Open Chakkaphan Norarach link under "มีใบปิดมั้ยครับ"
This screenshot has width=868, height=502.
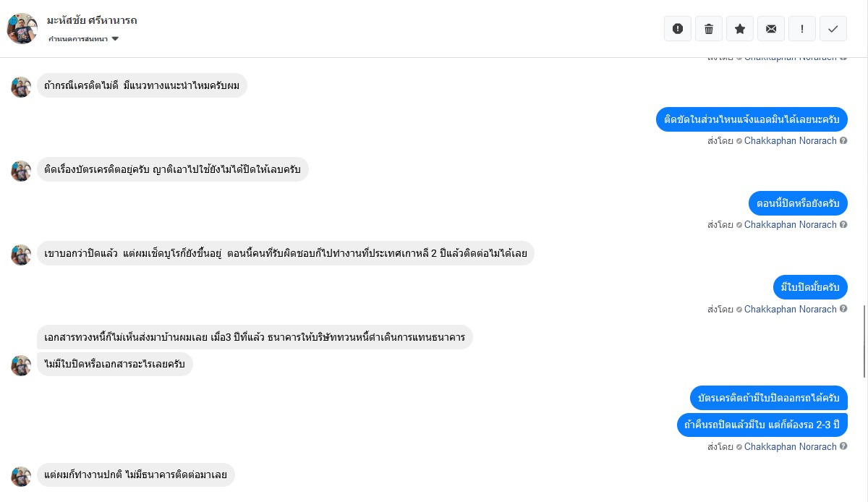tap(790, 310)
